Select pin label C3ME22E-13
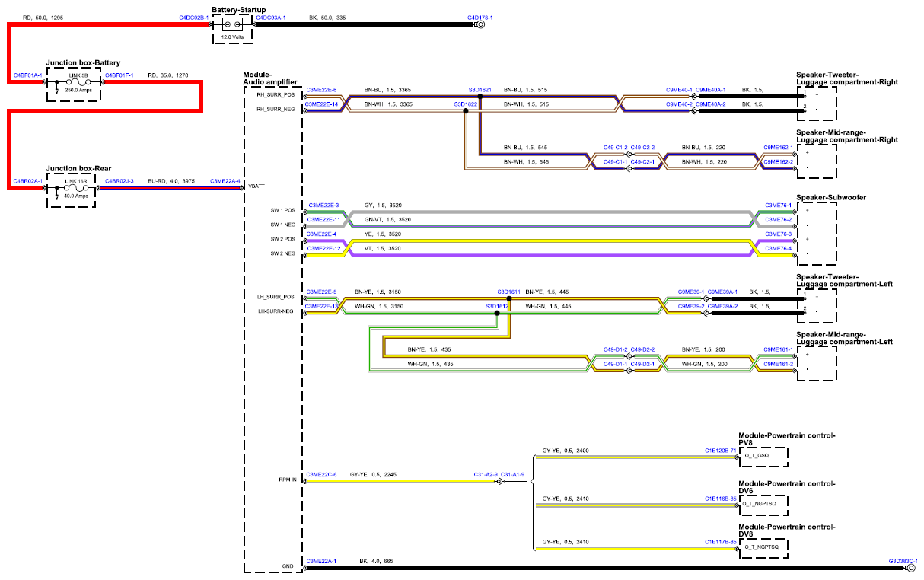Viewport: 924px width, 580px height. (x=322, y=306)
